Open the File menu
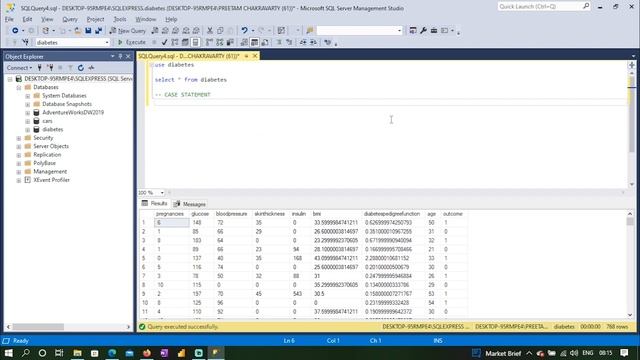The width and height of the screenshot is (640, 360). coord(9,19)
